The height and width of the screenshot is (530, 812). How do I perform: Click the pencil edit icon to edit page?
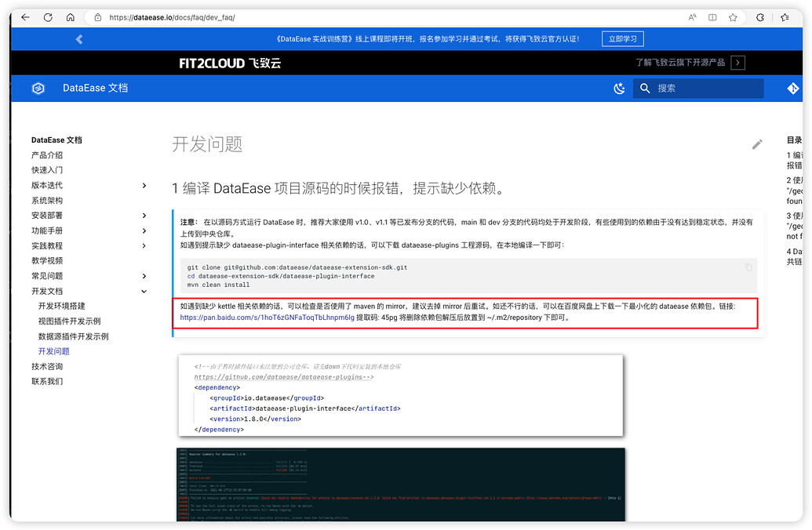(756, 144)
